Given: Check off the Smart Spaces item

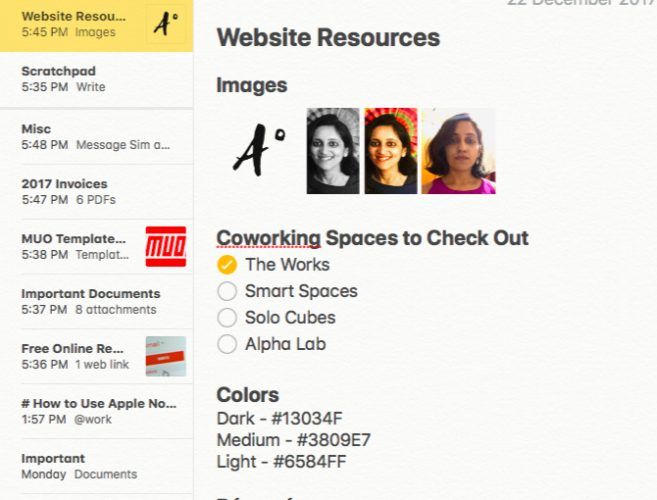Looking at the screenshot, I should pyautogui.click(x=227, y=291).
